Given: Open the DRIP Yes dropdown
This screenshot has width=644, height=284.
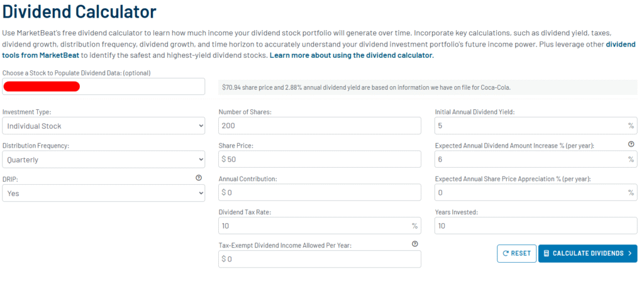Looking at the screenshot, I should point(104,193).
